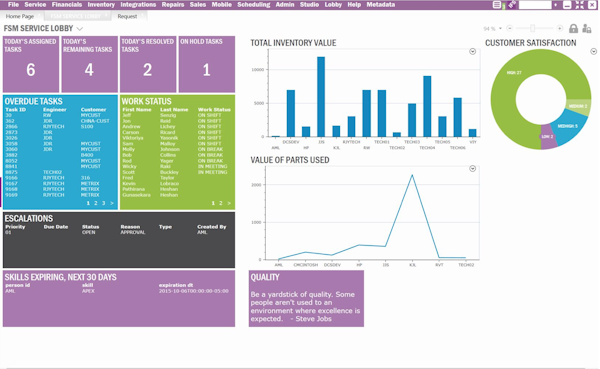Open the list-lines icon in title bar
The height and width of the screenshot is (369, 600).
coord(497,5)
